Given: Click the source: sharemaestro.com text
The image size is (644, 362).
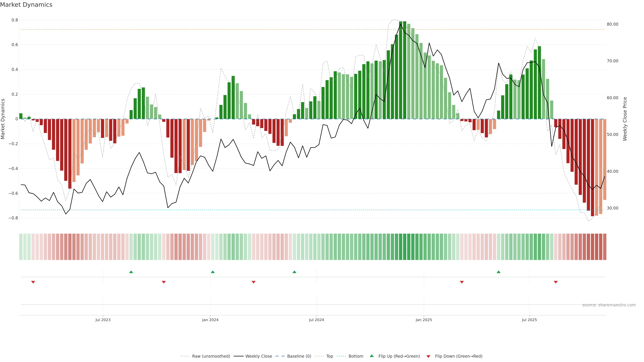Looking at the screenshot, I should [609, 305].
